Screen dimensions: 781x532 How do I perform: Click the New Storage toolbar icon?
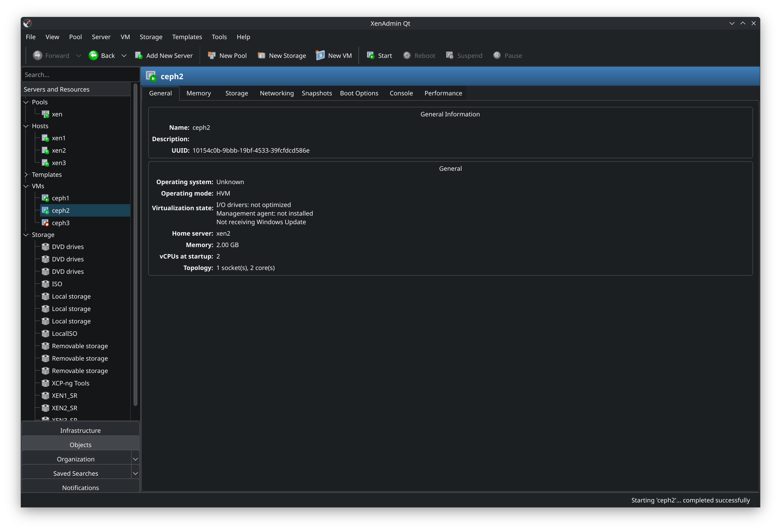pos(261,55)
